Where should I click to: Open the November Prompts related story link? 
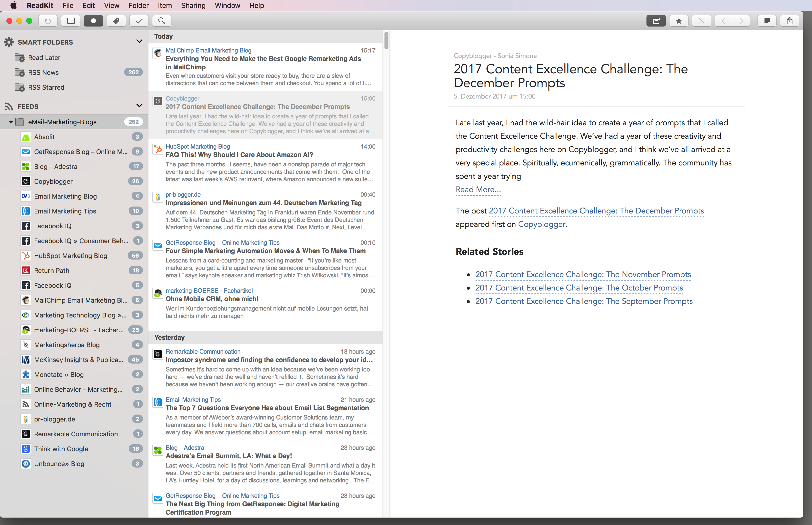(x=583, y=274)
